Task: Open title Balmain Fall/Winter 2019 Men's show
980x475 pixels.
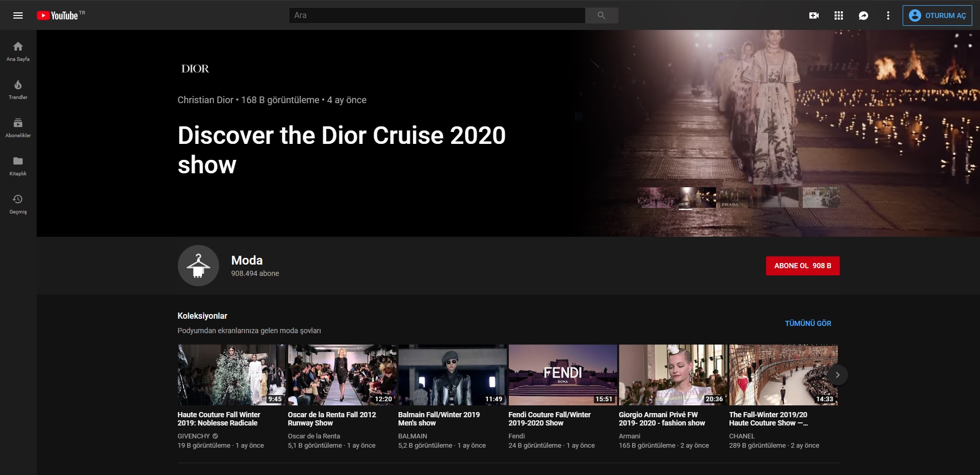Action: coord(439,419)
